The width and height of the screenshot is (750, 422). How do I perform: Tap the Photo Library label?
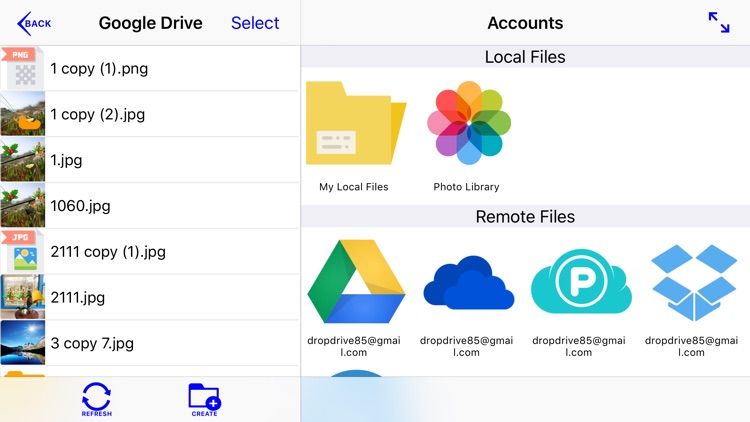466,187
